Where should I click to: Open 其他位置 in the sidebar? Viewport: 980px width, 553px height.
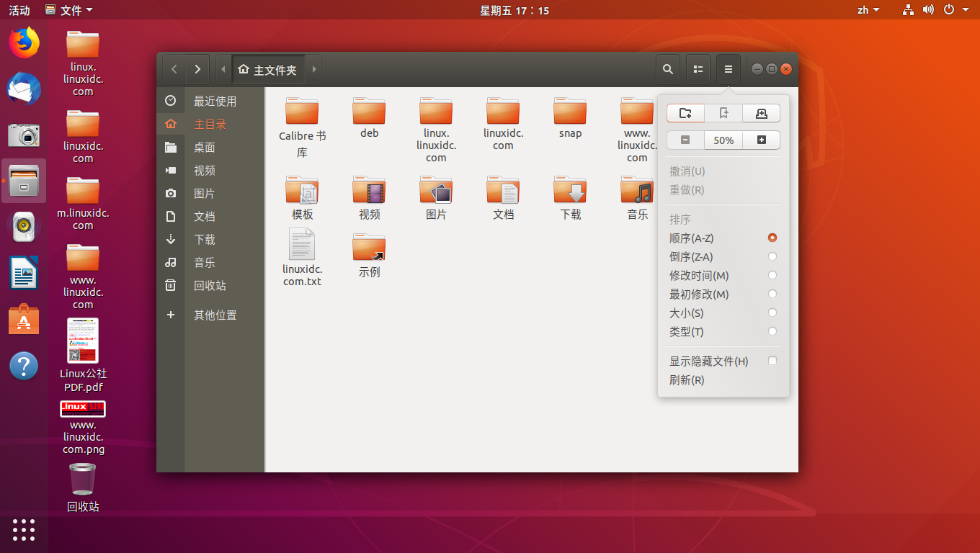(210, 315)
